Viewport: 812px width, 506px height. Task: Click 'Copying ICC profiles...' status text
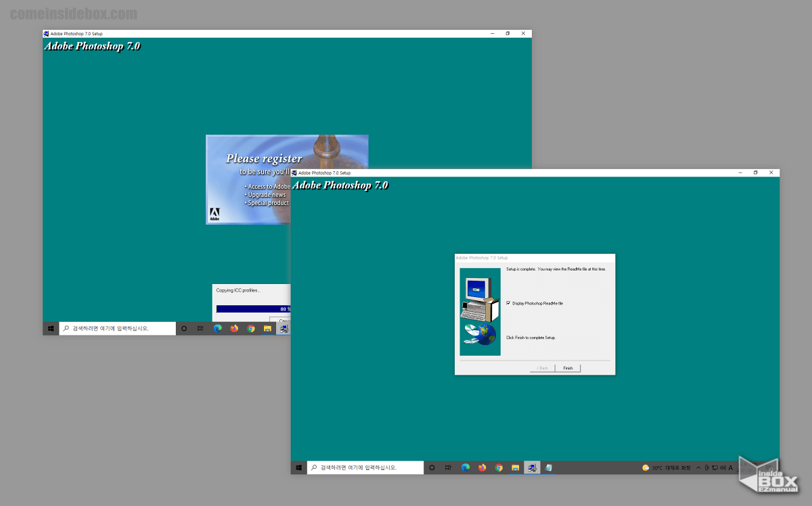238,290
